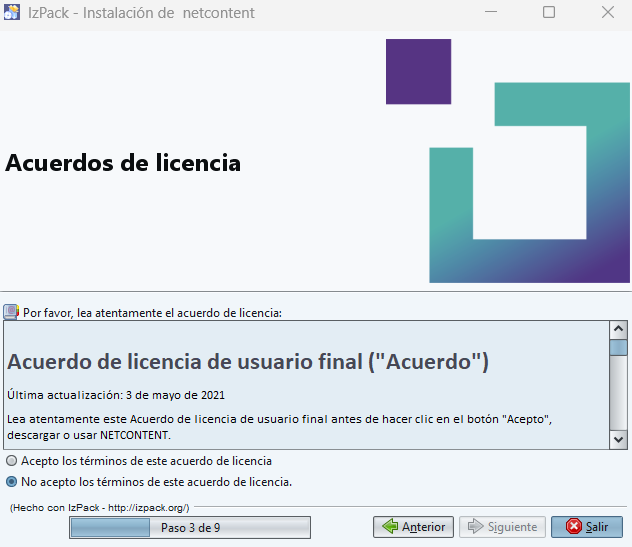Select 'No acepto los términos' radio option

pos(12,482)
